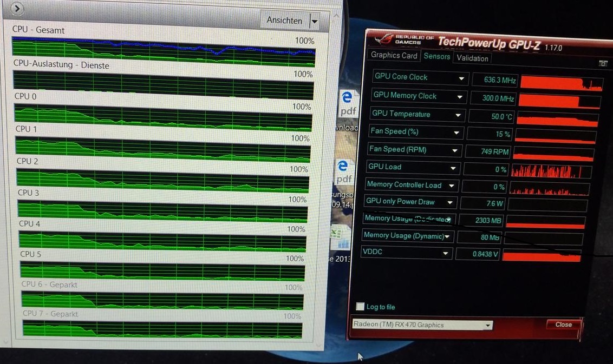The width and height of the screenshot is (613, 364).
Task: Click the CPU - Gesamt usage graph
Action: [x=164, y=51]
